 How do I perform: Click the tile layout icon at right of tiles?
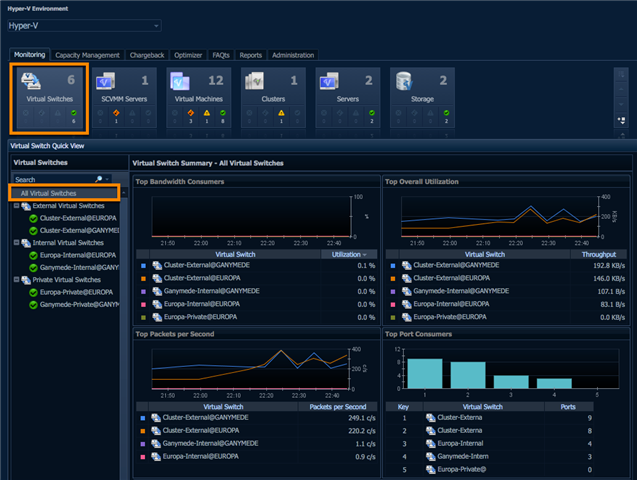click(x=621, y=120)
